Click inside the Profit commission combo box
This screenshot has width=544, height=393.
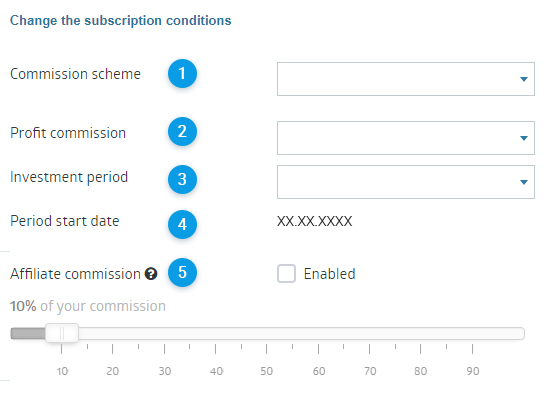[x=406, y=138]
